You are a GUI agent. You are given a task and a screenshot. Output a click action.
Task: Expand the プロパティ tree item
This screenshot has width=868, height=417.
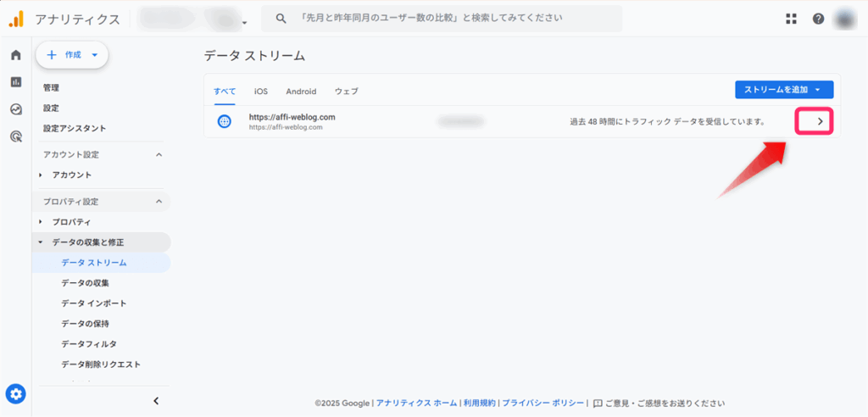[x=41, y=222]
